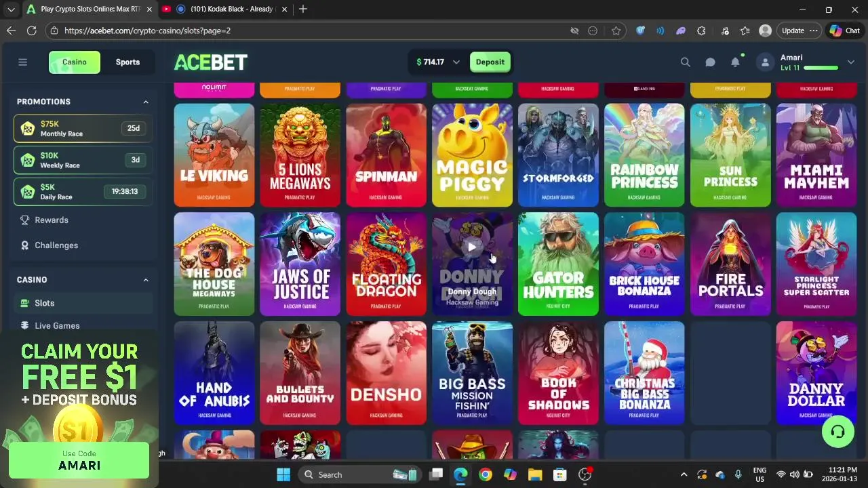Bookmark this page with the star icon
Viewport: 868px width, 488px height.
616,30
